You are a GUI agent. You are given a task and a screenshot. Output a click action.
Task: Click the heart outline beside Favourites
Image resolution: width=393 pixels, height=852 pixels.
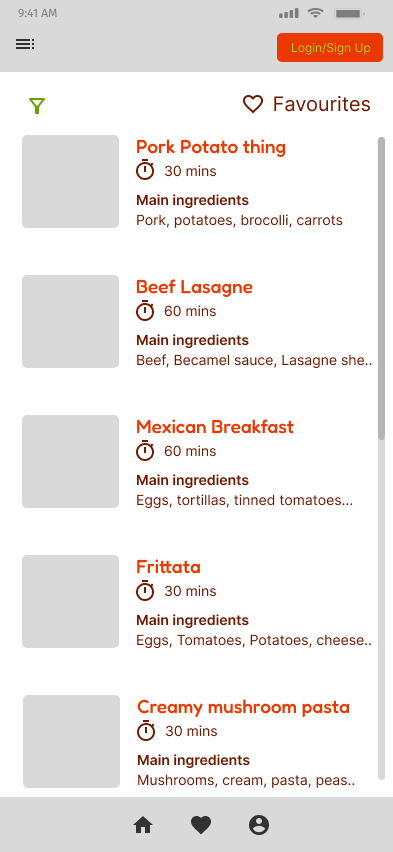click(253, 104)
